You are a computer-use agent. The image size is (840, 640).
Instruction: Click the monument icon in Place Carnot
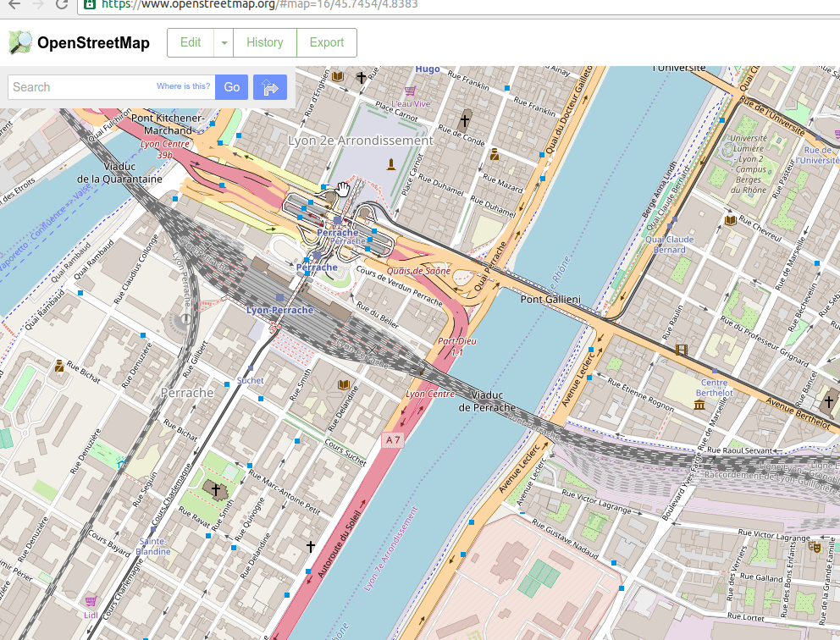click(391, 164)
